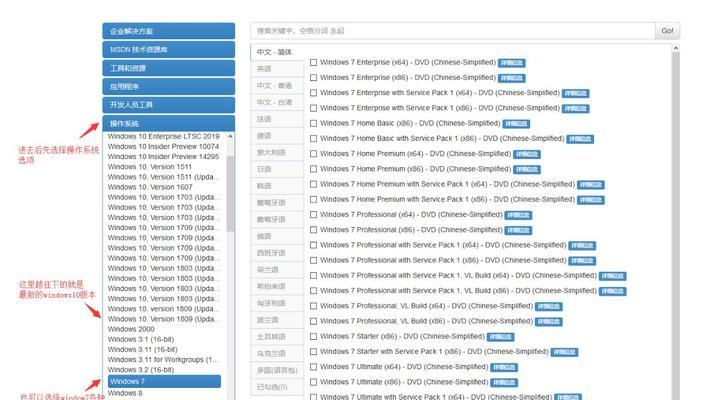Image resolution: width=702 pixels, height=400 pixels.
Task: Show the 已勾选(0) selected items tab
Action: click(x=277, y=387)
